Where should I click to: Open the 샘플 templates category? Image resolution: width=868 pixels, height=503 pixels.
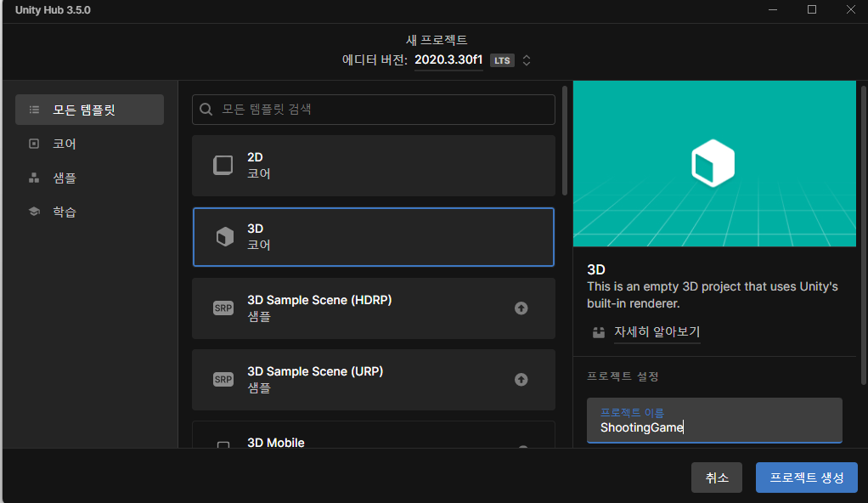90,178
